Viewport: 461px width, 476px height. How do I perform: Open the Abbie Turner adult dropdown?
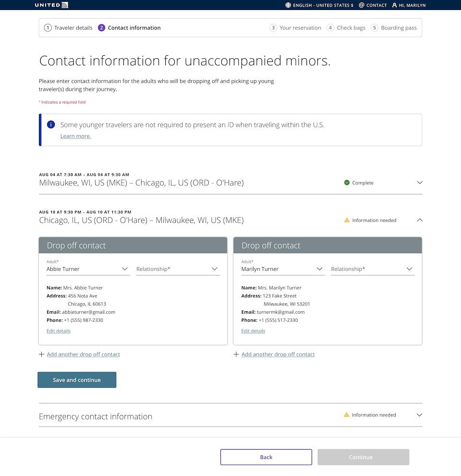[88, 269]
